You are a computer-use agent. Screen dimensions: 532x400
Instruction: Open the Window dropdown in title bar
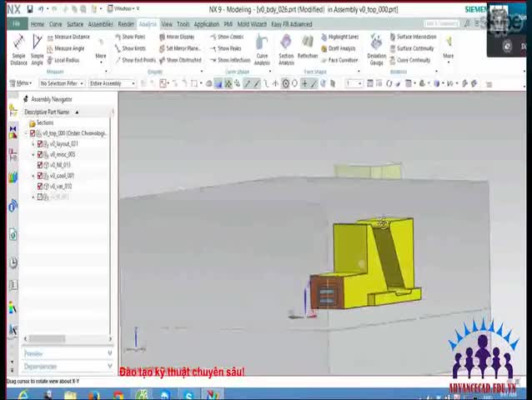[123, 9]
